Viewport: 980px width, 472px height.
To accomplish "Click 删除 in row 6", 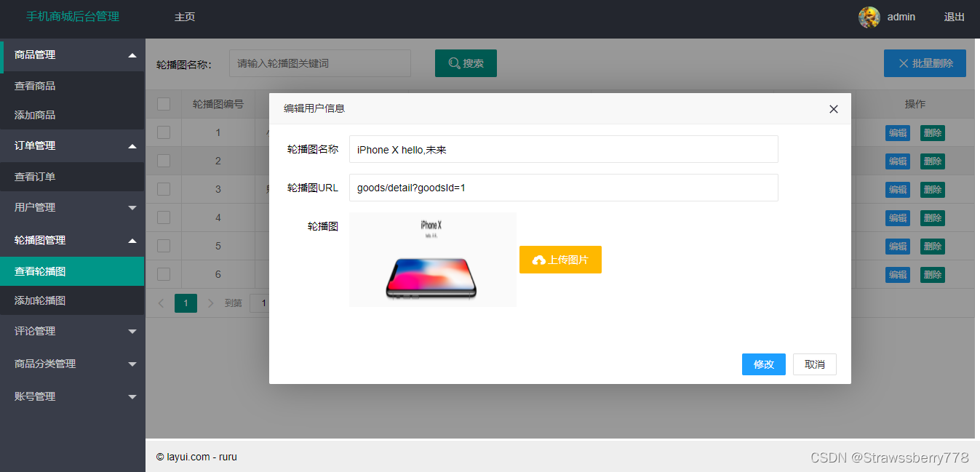I will tap(933, 275).
